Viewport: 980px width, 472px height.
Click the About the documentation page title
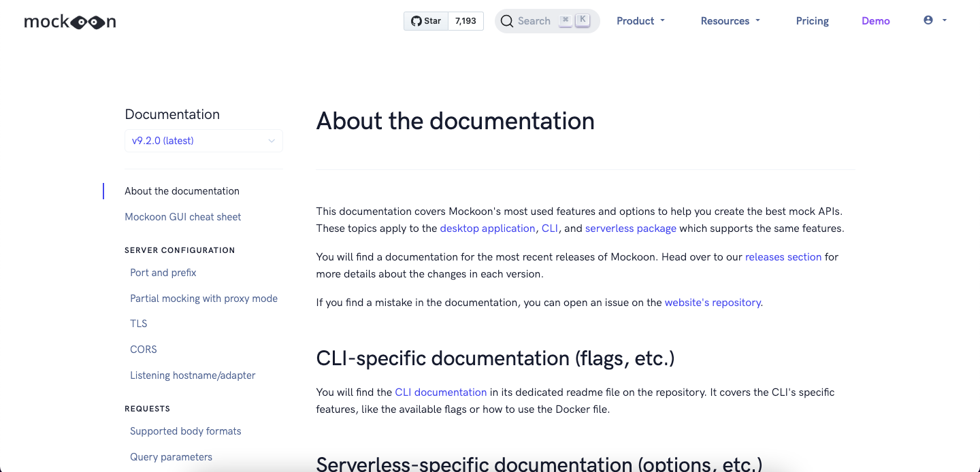pos(455,121)
